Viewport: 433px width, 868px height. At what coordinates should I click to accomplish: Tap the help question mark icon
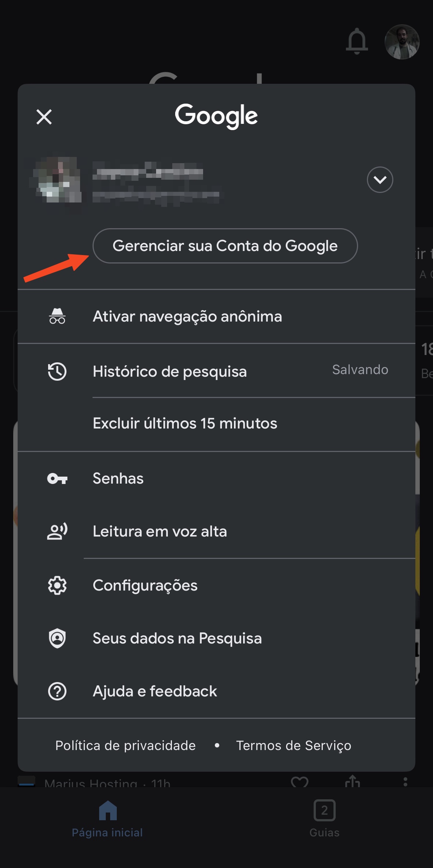tap(57, 691)
